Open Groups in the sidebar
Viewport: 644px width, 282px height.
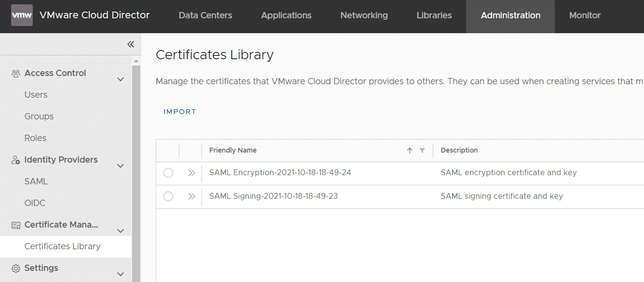39,116
